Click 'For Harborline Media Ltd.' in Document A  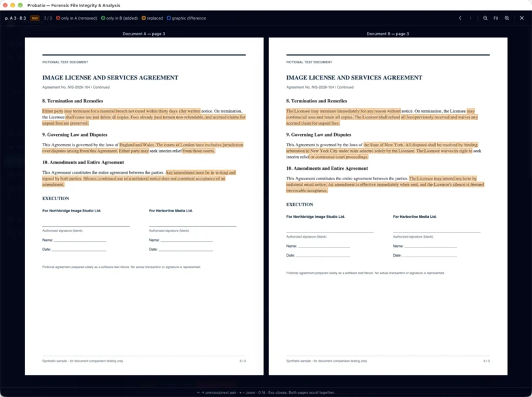pos(170,211)
